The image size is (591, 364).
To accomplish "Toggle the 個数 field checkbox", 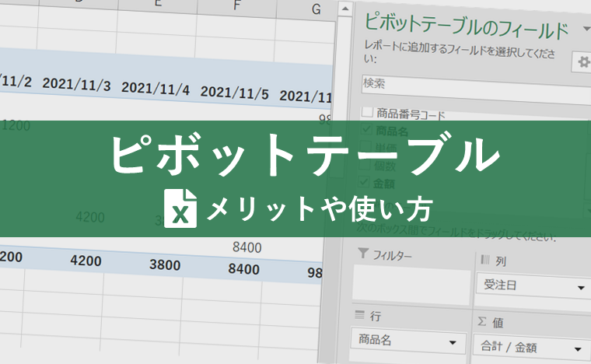I will click(364, 164).
